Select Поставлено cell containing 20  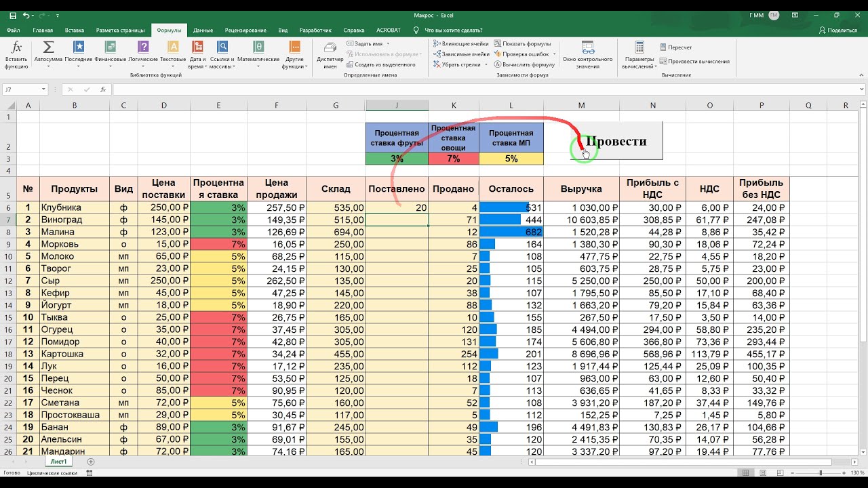tap(397, 207)
